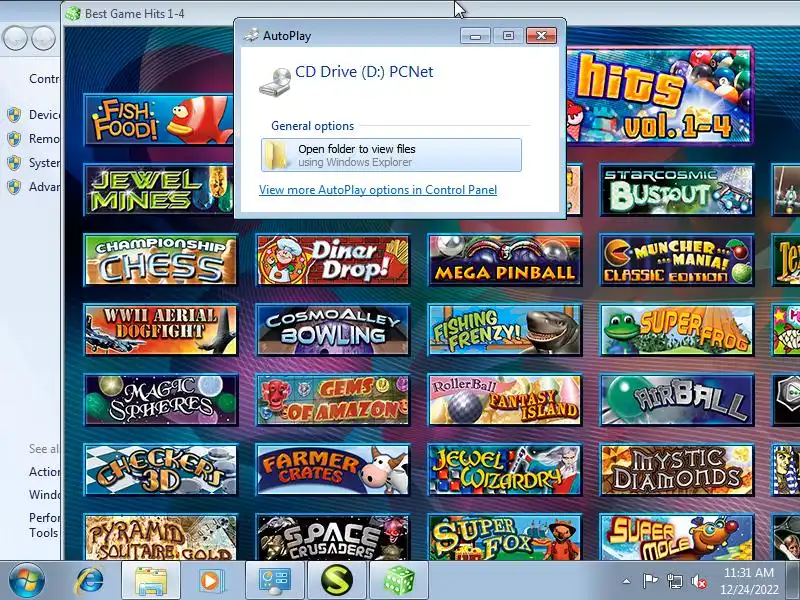Open Control Panel Home sidebar link
The image size is (800, 600).
coord(44,79)
